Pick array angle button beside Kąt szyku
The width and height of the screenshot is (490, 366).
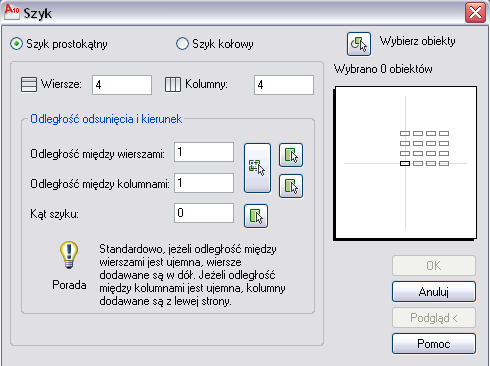(256, 216)
